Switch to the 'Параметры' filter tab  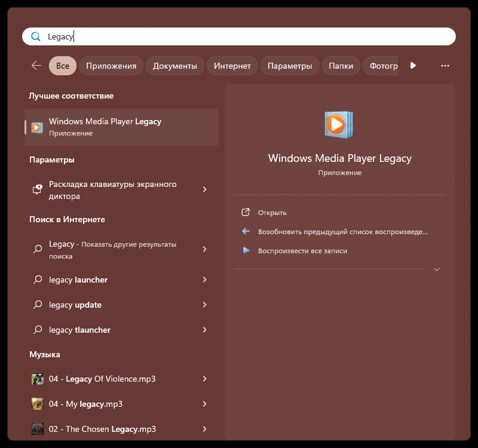[290, 66]
